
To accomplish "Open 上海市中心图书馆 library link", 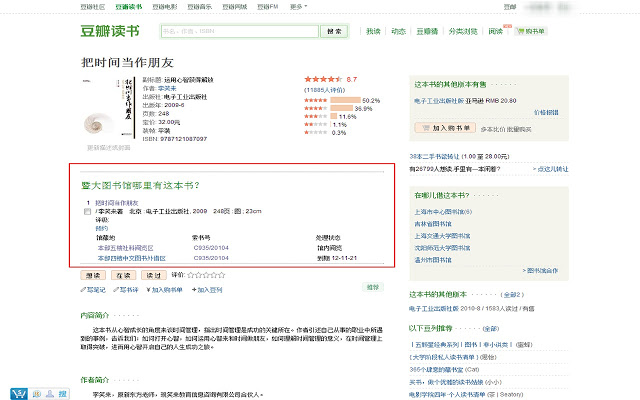I will pos(443,211).
